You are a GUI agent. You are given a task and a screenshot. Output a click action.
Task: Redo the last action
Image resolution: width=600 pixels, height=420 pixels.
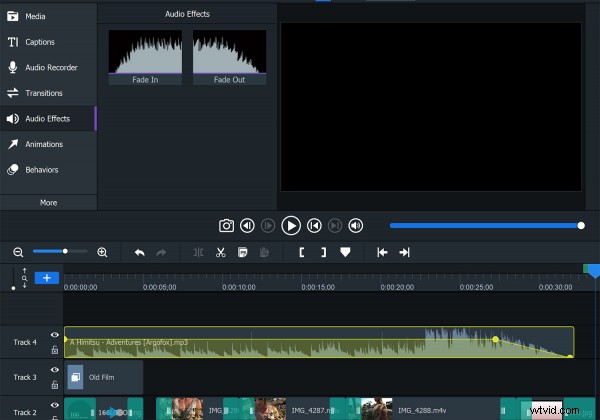(x=161, y=252)
